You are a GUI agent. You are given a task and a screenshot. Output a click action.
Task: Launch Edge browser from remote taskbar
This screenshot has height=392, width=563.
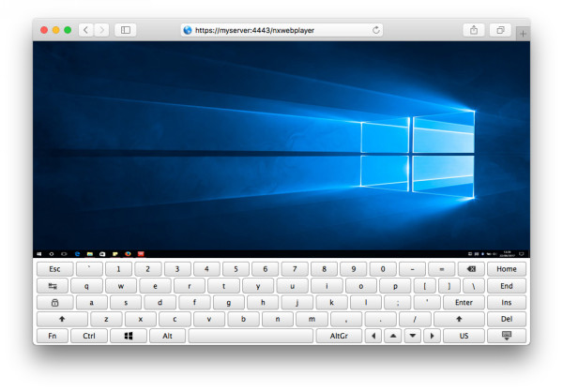77,254
